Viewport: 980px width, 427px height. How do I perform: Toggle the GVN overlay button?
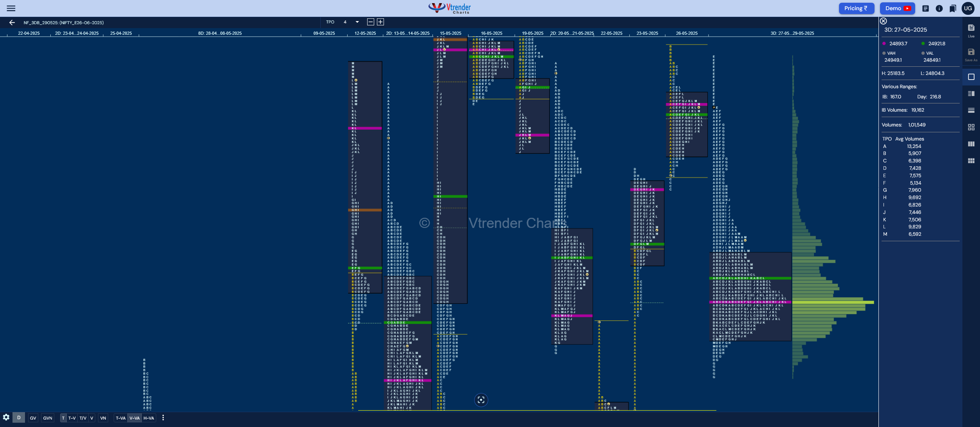48,418
